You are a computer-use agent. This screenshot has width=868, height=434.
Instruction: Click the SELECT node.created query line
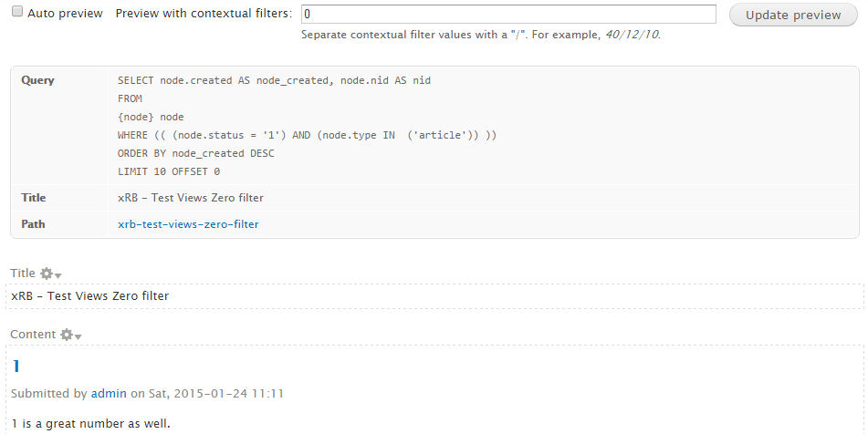coord(274,80)
